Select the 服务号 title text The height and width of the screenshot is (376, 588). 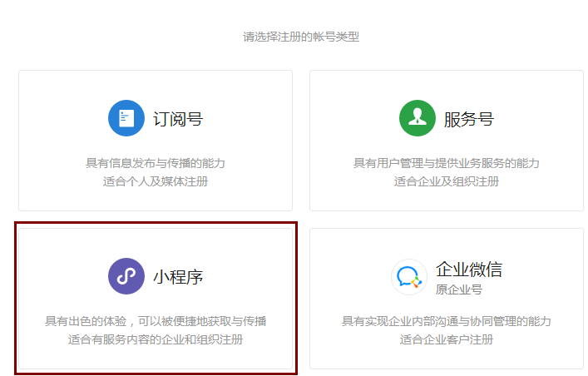[469, 119]
